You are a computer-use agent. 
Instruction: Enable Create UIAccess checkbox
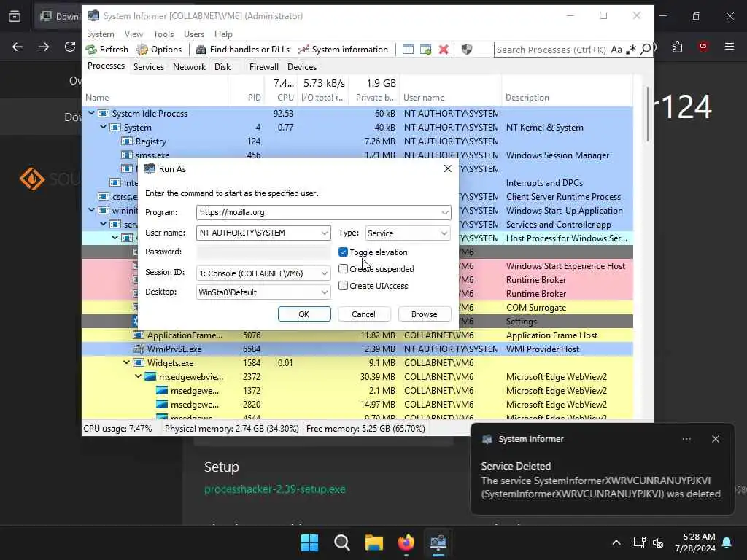[343, 285]
